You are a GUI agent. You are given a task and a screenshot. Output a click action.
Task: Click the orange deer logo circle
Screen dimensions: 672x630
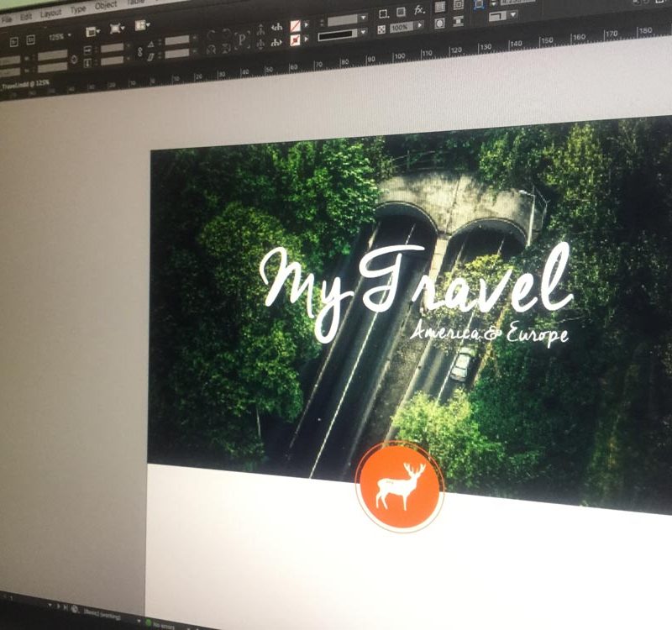[x=400, y=486]
